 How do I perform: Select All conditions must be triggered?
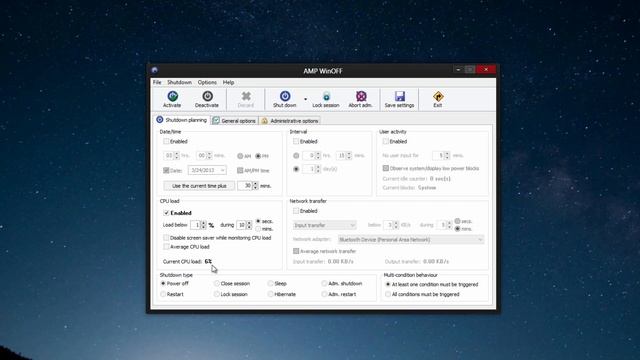tap(388, 294)
